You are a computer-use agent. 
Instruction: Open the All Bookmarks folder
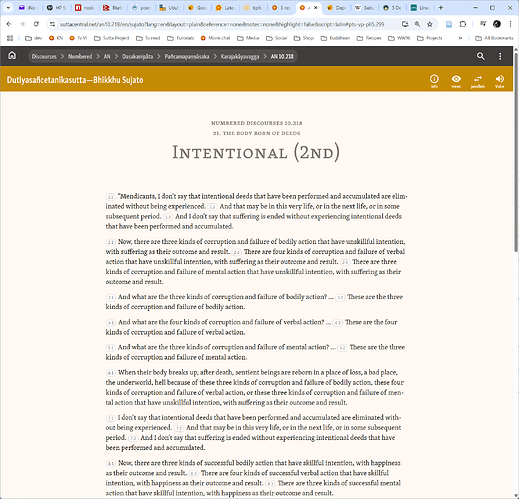[x=494, y=38]
